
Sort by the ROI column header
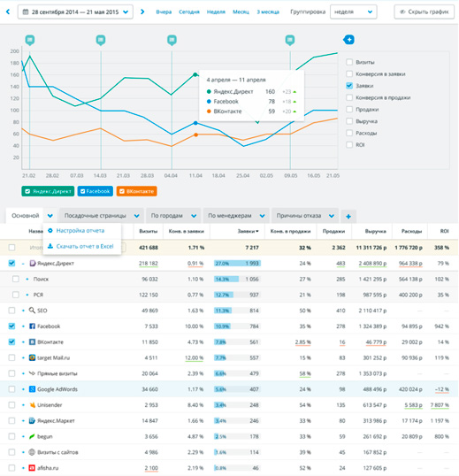tap(445, 231)
